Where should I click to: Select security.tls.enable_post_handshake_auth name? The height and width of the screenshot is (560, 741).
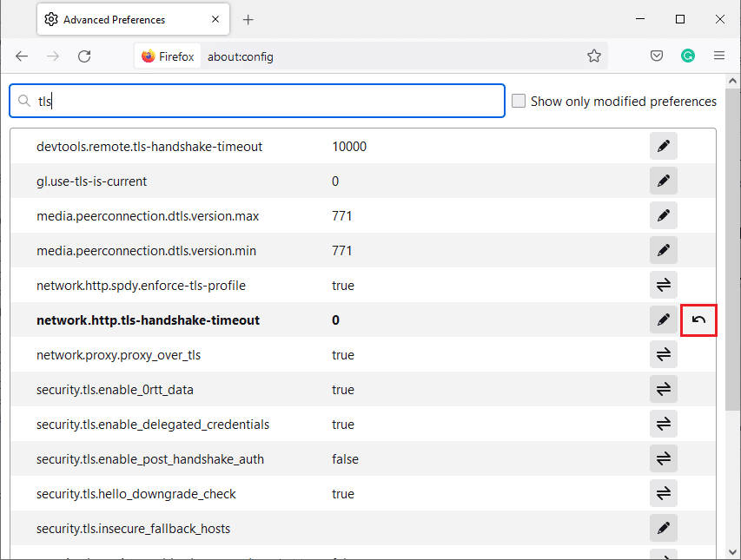pyautogui.click(x=150, y=459)
